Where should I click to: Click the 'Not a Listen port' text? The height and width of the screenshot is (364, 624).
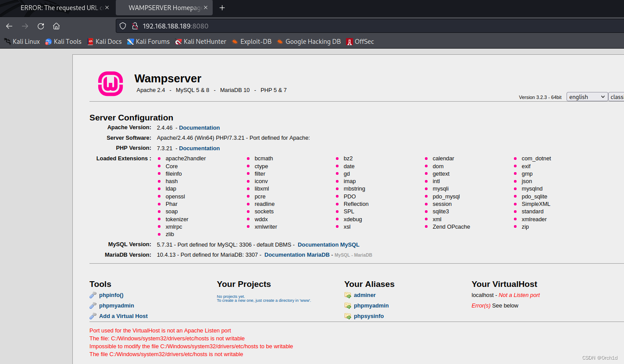coord(519,295)
